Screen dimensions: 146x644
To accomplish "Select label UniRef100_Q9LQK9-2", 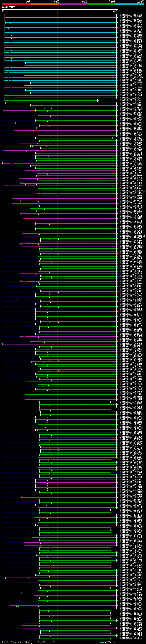I will click(132, 191).
